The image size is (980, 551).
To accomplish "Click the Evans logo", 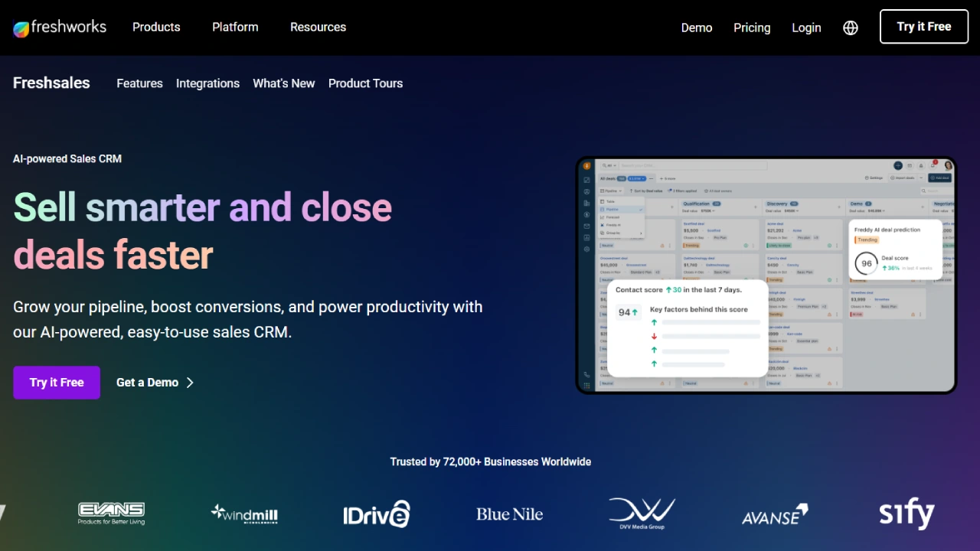I will [x=111, y=514].
